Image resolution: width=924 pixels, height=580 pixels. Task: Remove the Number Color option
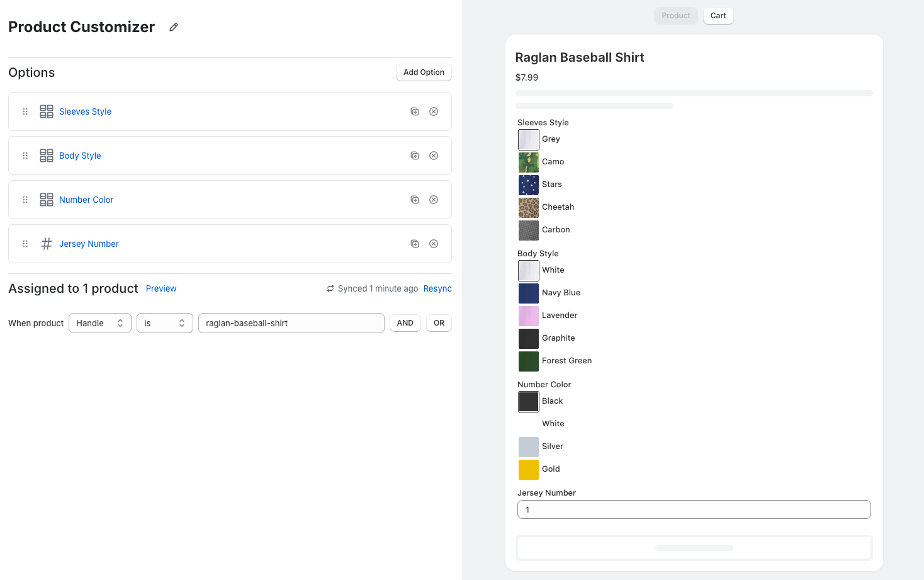click(434, 200)
